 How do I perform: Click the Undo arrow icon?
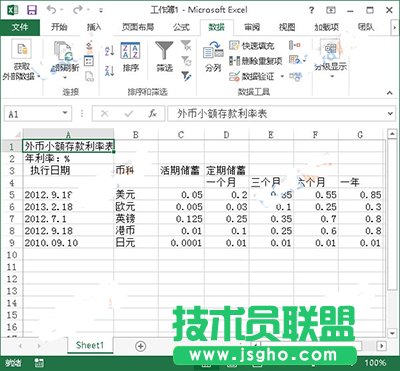(51, 10)
